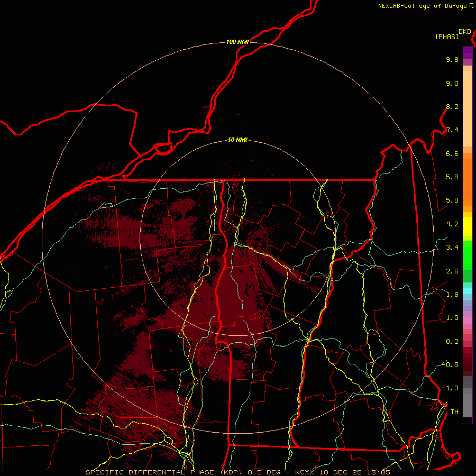The height and width of the screenshot is (476, 476).
Task: Click the NEXLAB-College of DuPage credit text
Action: click(x=422, y=6)
